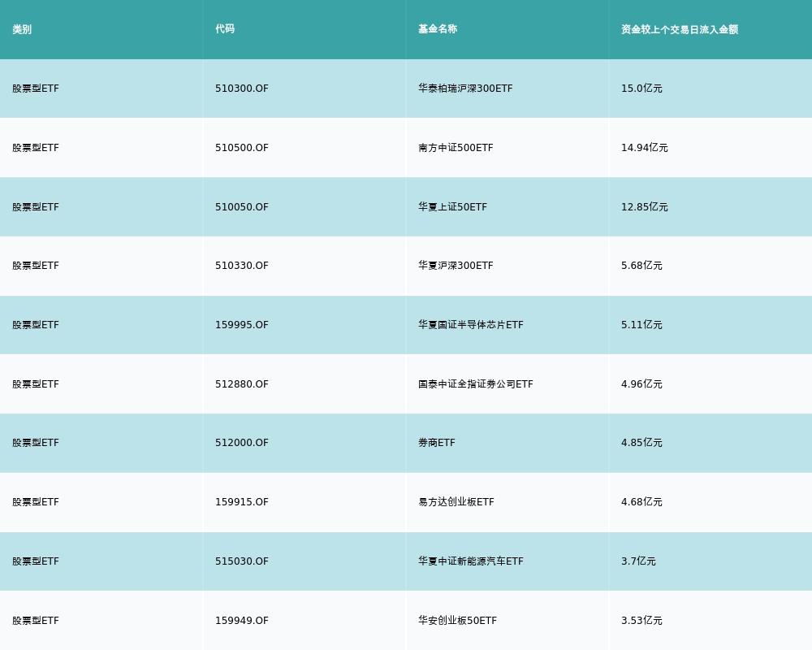Select fund name 华泰柏瑞沪深300ETF
This screenshot has width=812, height=650.
(465, 88)
